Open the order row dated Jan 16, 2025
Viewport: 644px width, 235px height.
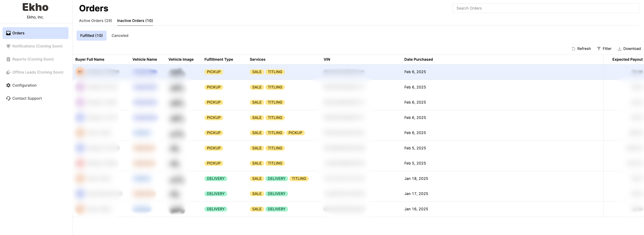416,209
